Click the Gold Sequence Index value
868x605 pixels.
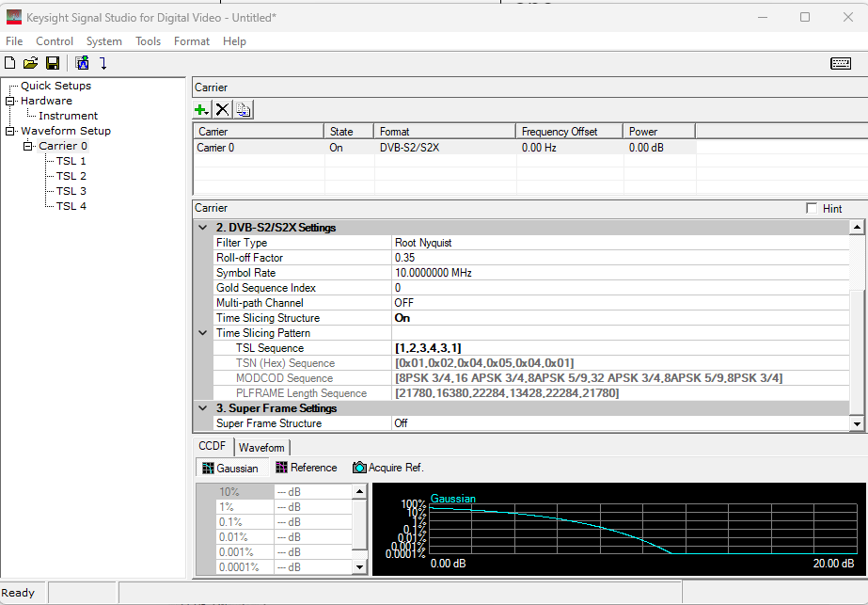[x=620, y=288]
